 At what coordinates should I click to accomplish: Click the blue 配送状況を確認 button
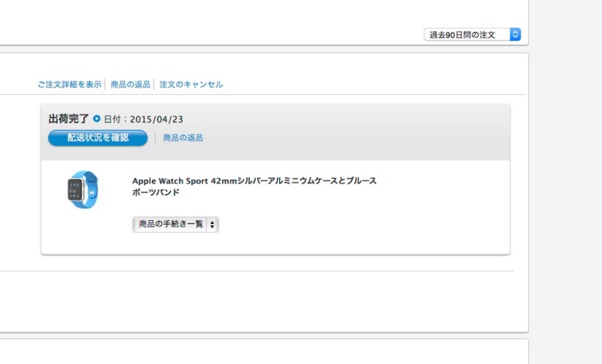coord(98,138)
